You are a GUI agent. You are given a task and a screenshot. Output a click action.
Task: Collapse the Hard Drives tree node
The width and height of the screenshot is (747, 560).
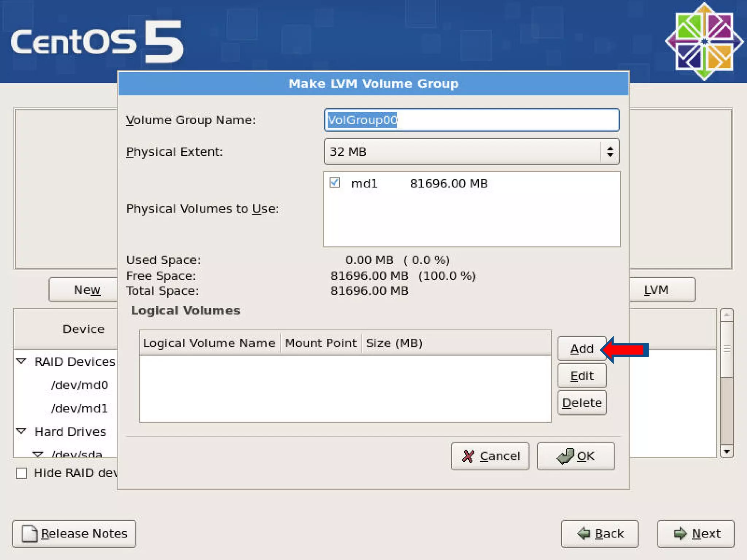point(22,431)
